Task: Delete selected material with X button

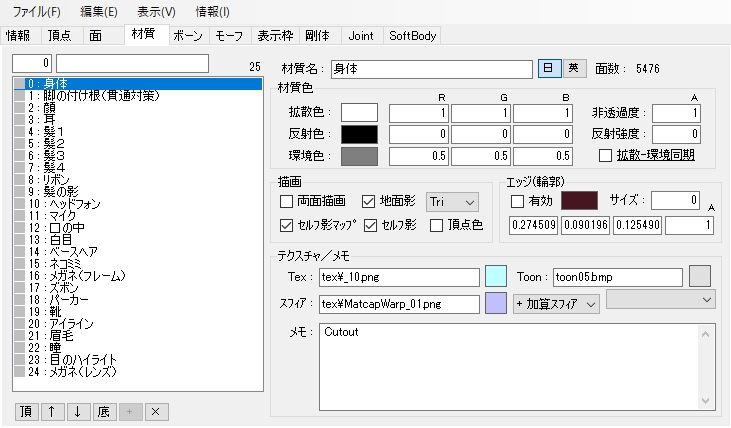Action: pos(156,412)
